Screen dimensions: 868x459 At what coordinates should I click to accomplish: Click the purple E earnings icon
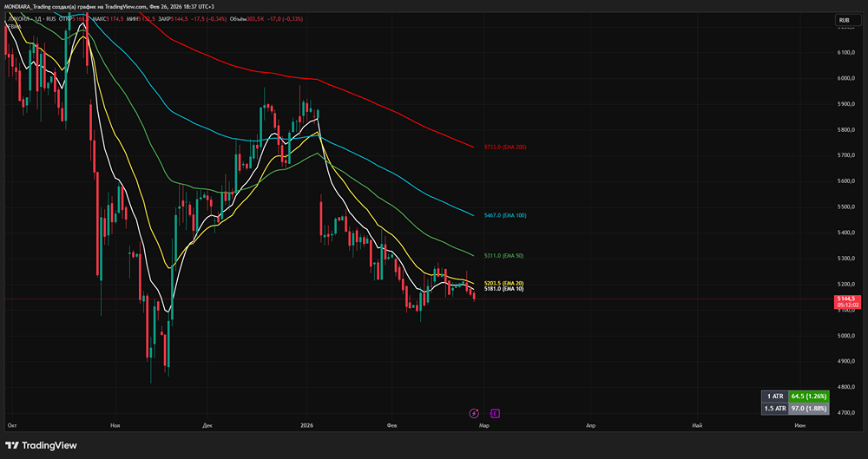[496, 413]
